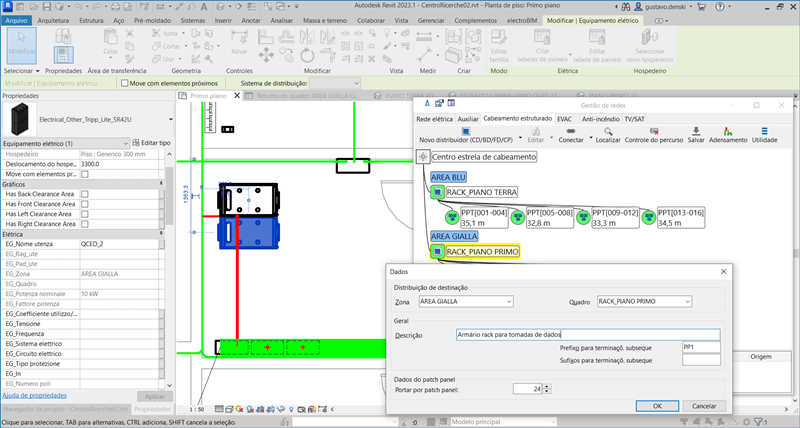Click the Conectar tool icon
Image resolution: width=800 pixels, height=428 pixels.
[x=571, y=130]
